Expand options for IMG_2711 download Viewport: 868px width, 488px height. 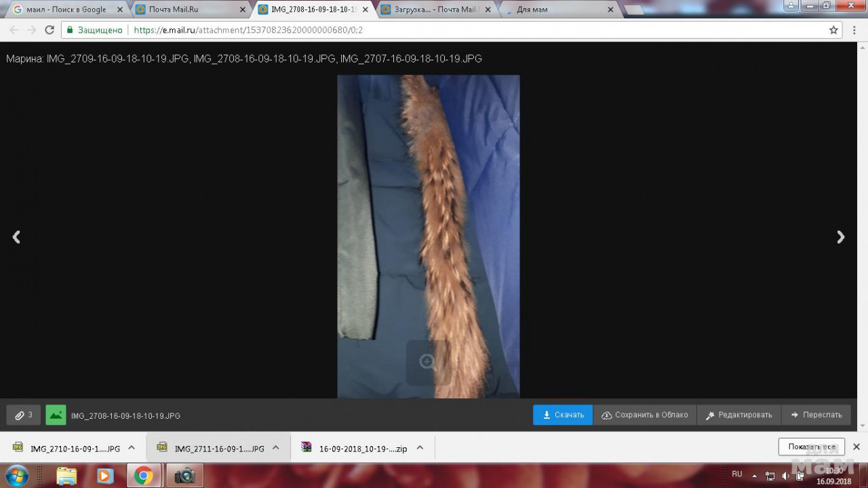(276, 448)
